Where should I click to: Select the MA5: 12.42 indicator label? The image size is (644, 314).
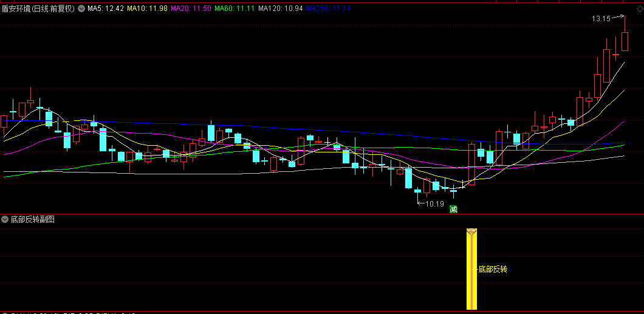pyautogui.click(x=106, y=9)
